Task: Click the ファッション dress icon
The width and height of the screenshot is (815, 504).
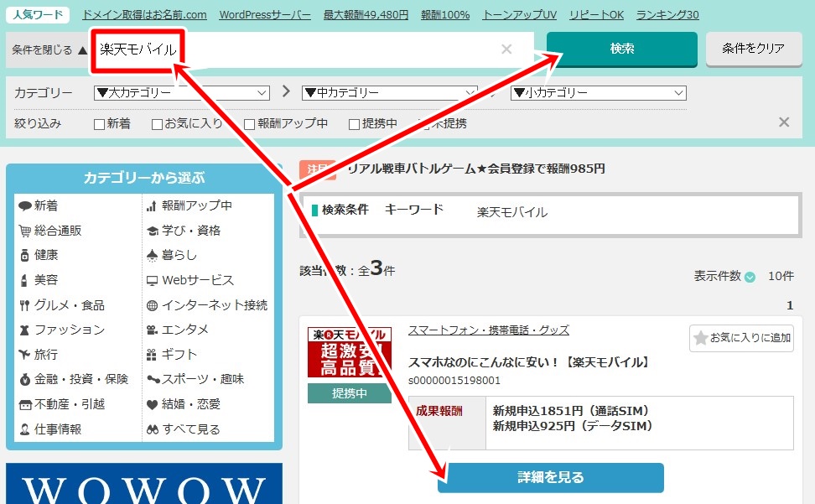Action: (x=24, y=330)
